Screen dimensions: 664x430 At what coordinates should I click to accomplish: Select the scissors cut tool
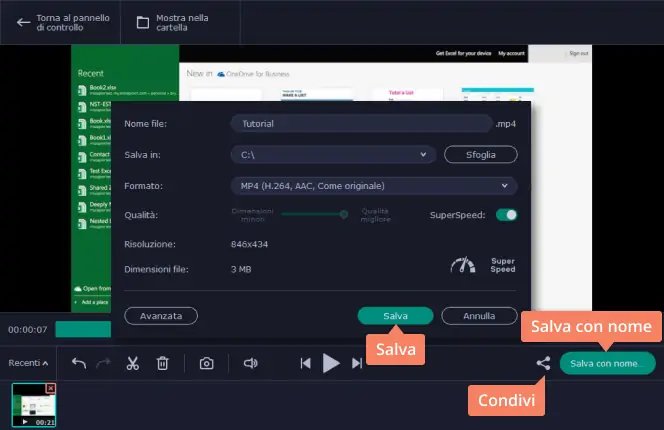[x=133, y=363]
